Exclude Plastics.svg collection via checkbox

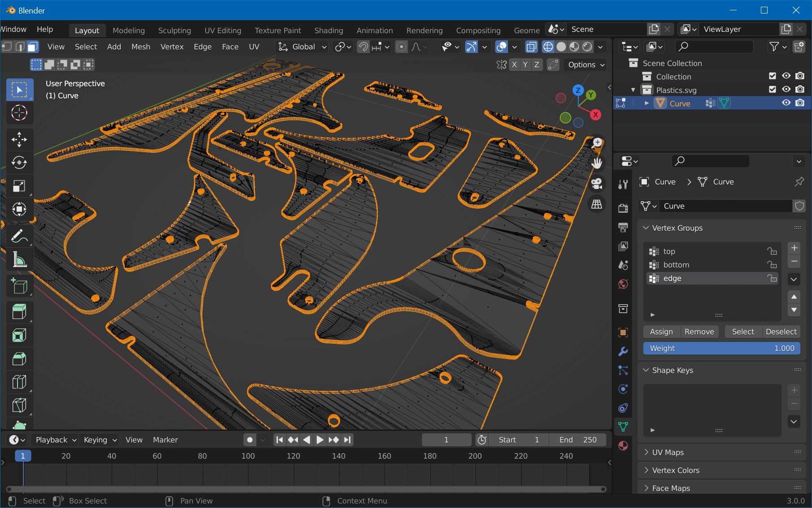pyautogui.click(x=773, y=89)
